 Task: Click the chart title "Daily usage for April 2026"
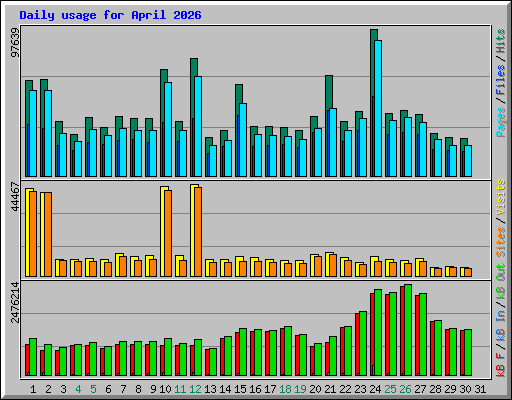[x=110, y=15]
